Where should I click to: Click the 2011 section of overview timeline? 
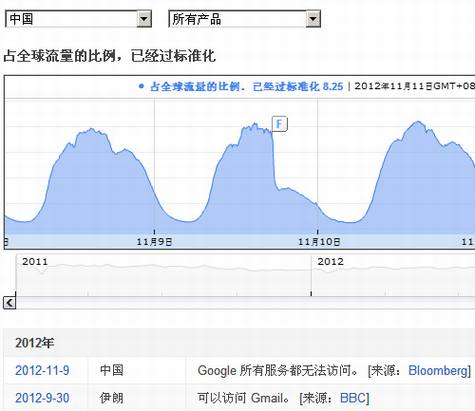[x=163, y=275]
